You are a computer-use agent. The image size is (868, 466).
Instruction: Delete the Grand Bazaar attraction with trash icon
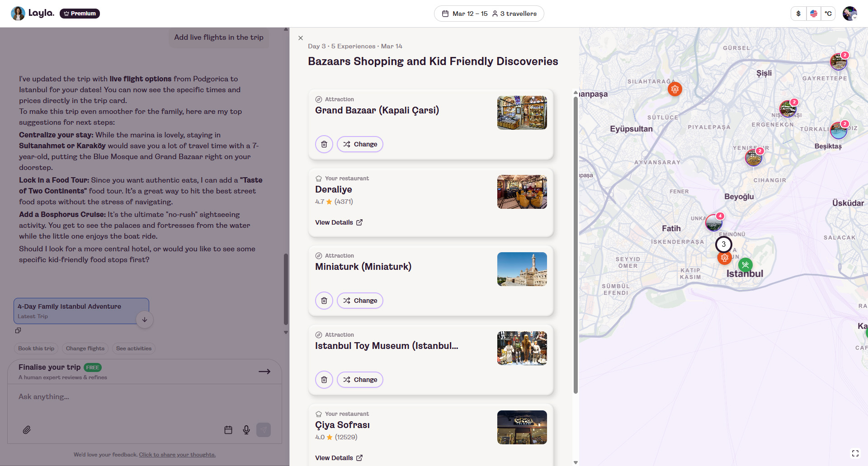[x=324, y=144]
